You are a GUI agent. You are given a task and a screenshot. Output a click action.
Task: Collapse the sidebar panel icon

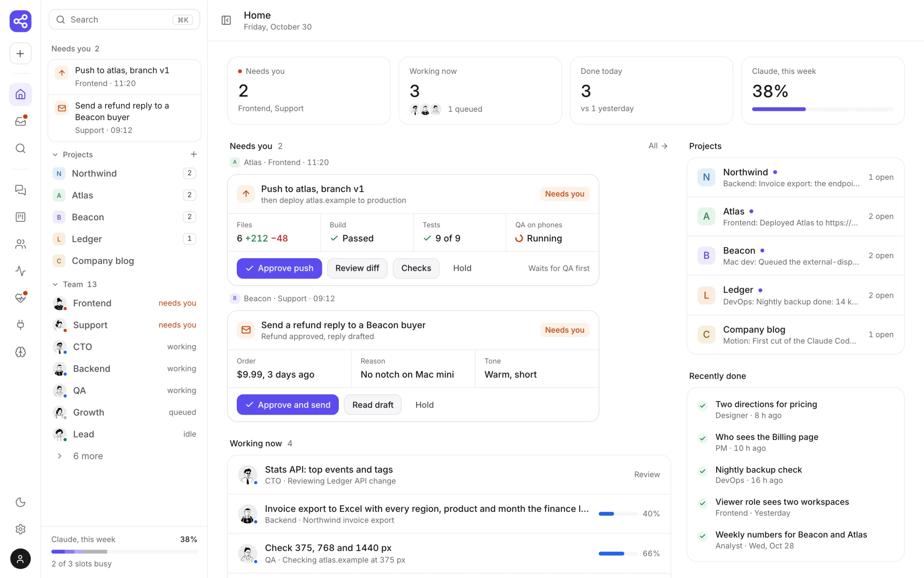pyautogui.click(x=226, y=20)
